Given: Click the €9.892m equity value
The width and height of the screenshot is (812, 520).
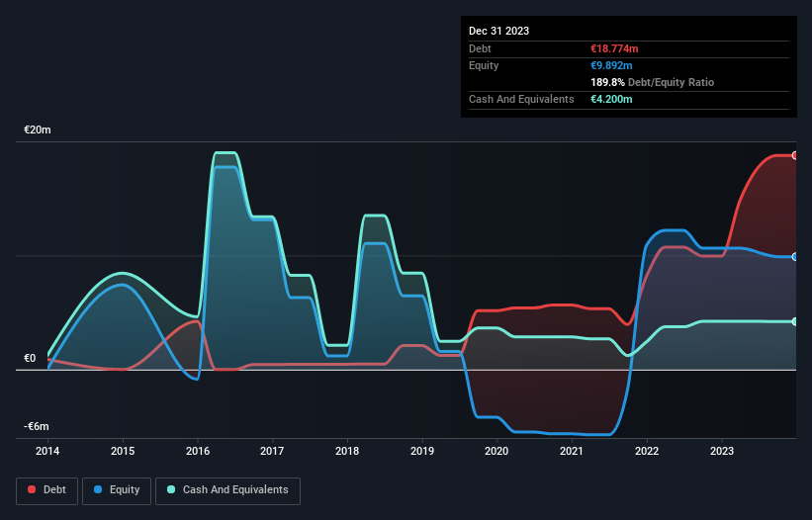Looking at the screenshot, I should [611, 65].
